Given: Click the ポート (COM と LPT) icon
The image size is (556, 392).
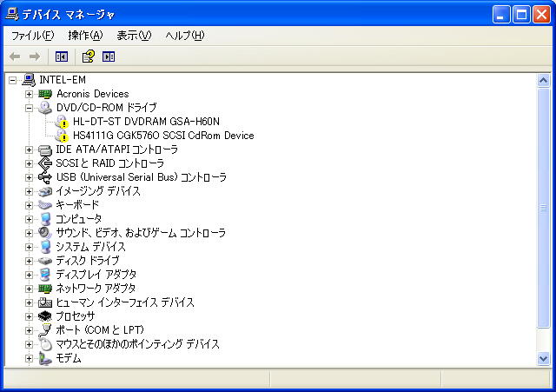Looking at the screenshot, I should click(45, 330).
